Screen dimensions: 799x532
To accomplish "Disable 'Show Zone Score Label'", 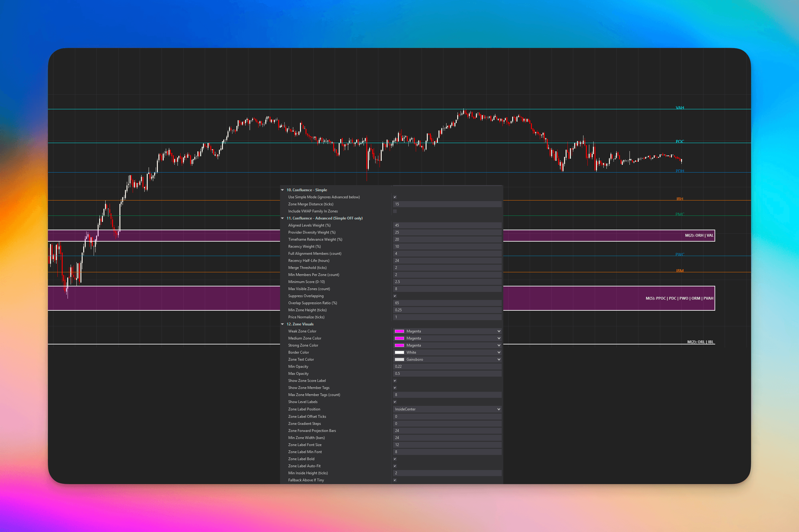I will pos(395,380).
